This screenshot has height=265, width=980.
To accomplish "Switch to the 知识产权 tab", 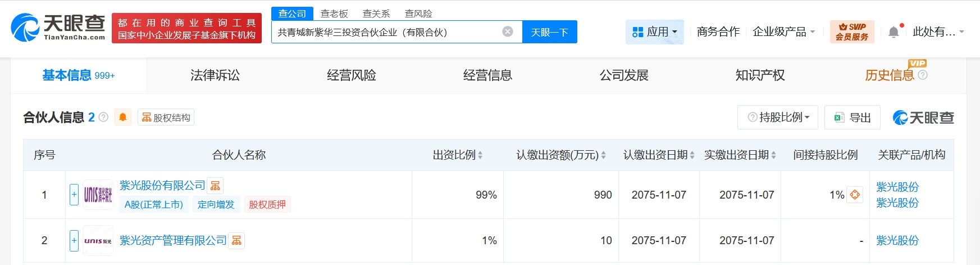I will click(760, 75).
